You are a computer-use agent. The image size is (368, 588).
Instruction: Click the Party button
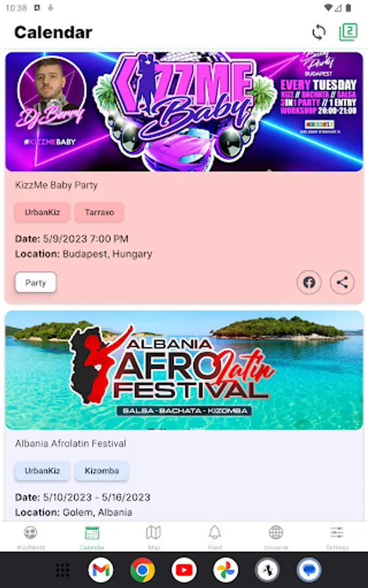click(36, 282)
